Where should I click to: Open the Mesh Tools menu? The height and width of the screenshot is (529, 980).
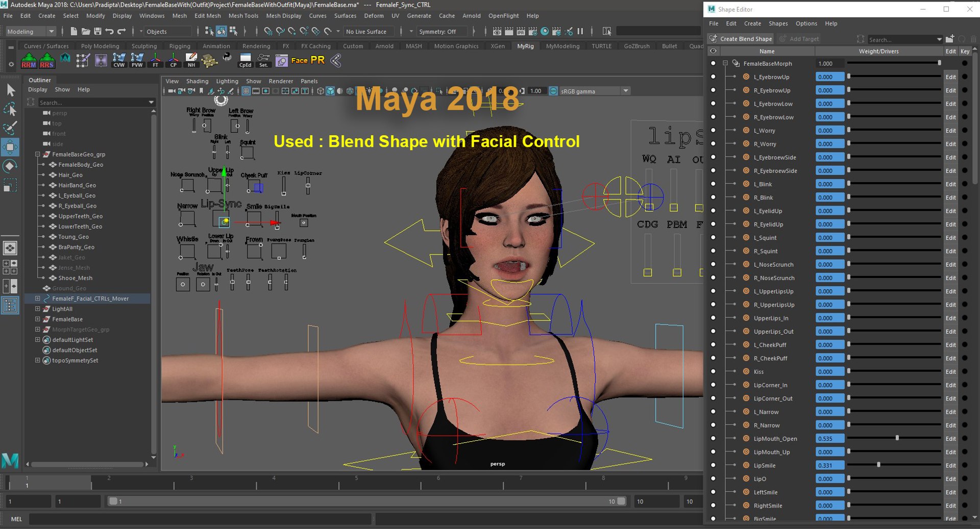tap(243, 16)
